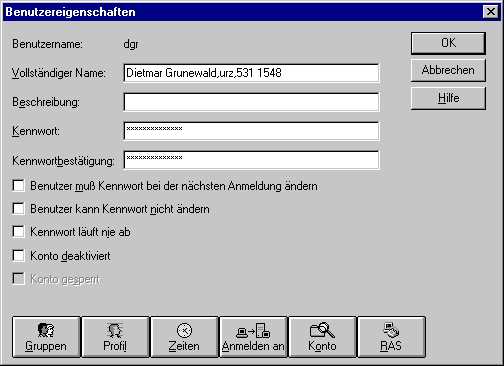Check Kennwort läuft nie ab option
The height and width of the screenshot is (366, 504).
pos(18,232)
